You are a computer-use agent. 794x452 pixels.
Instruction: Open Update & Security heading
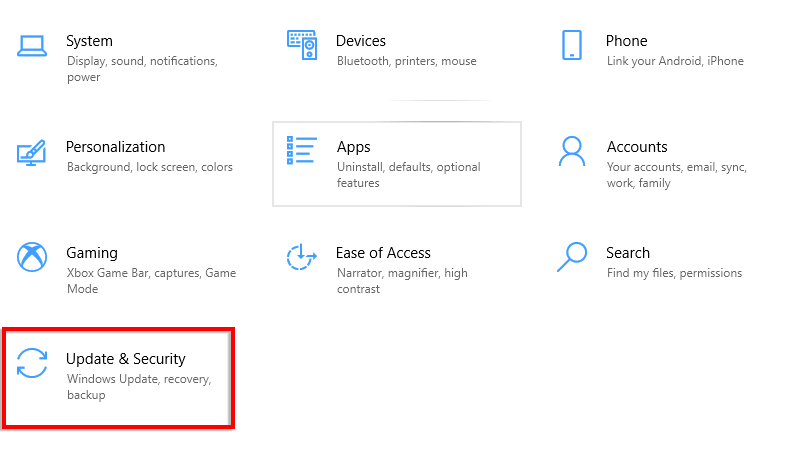coord(126,359)
